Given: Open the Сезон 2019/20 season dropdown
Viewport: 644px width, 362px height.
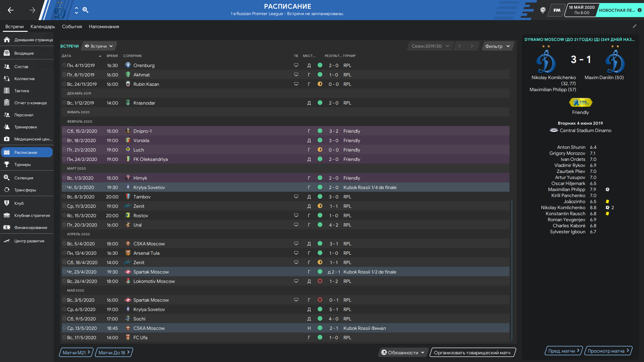Looking at the screenshot, I should pos(430,46).
